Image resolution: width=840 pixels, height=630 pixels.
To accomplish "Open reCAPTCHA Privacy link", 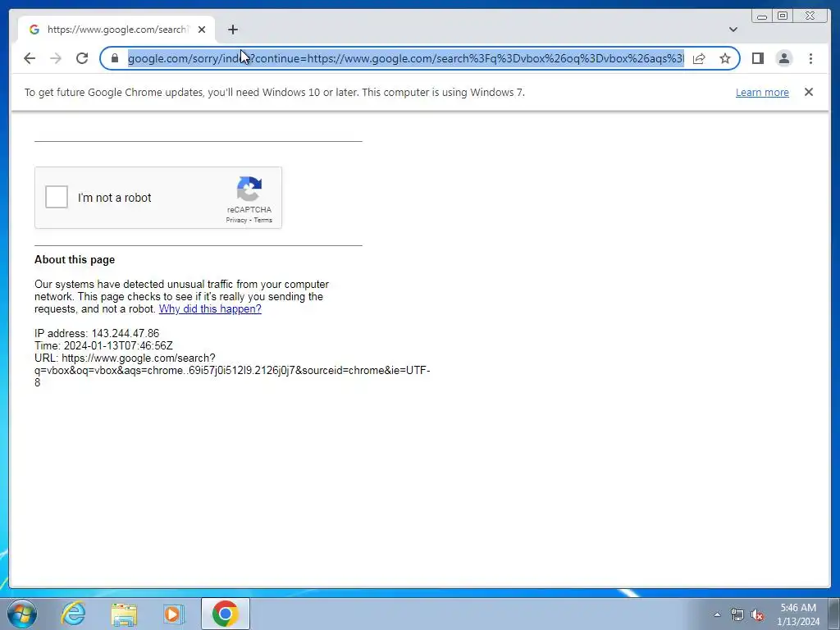I will coord(236,220).
